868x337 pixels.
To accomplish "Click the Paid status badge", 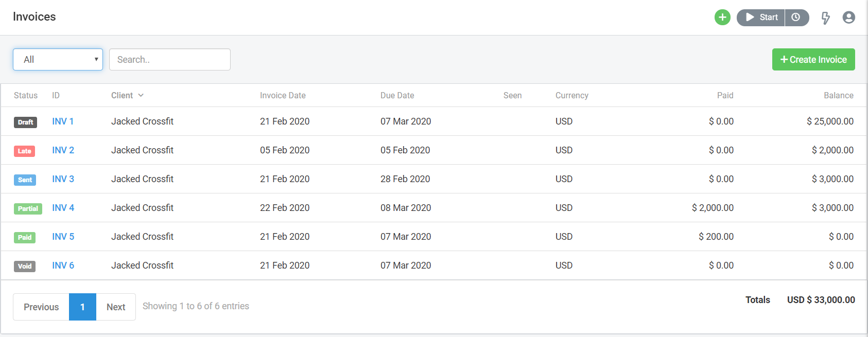I will [25, 238].
